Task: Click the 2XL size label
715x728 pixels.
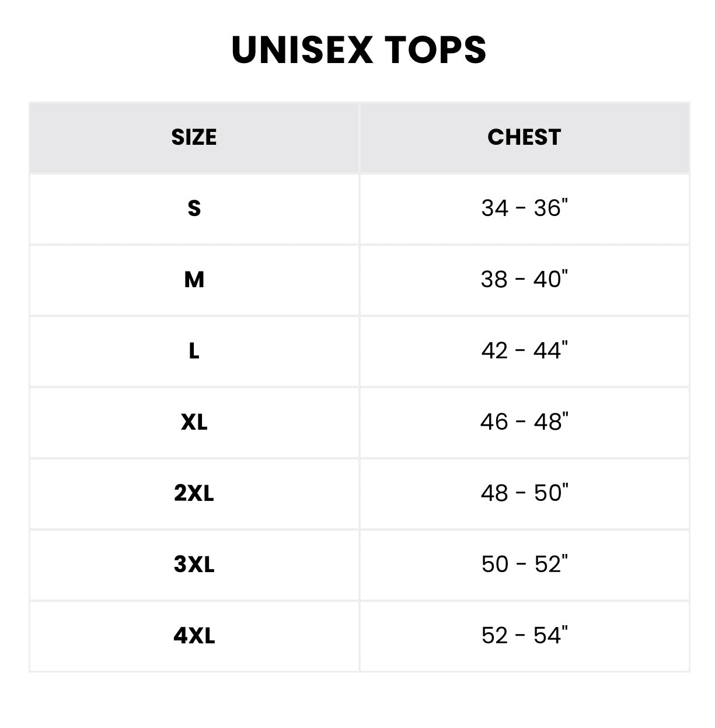Action: [x=194, y=493]
